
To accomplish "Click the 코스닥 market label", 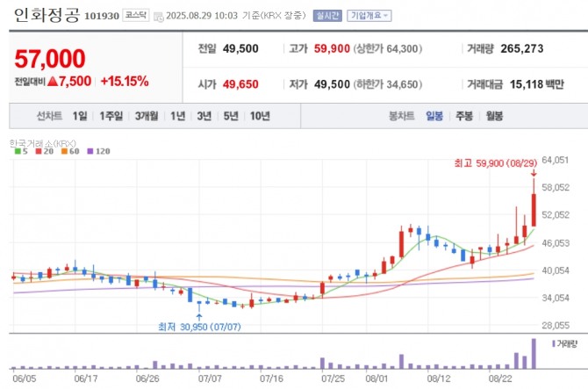I will point(136,15).
